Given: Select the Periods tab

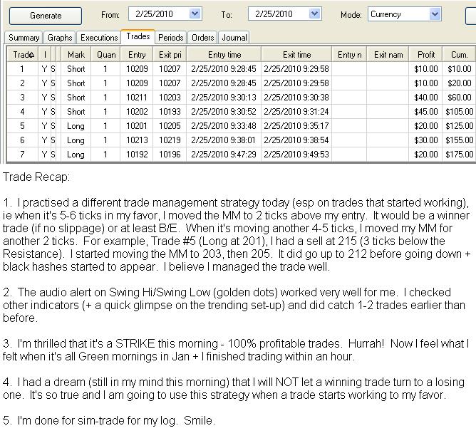Looking at the screenshot, I should click(x=170, y=38).
